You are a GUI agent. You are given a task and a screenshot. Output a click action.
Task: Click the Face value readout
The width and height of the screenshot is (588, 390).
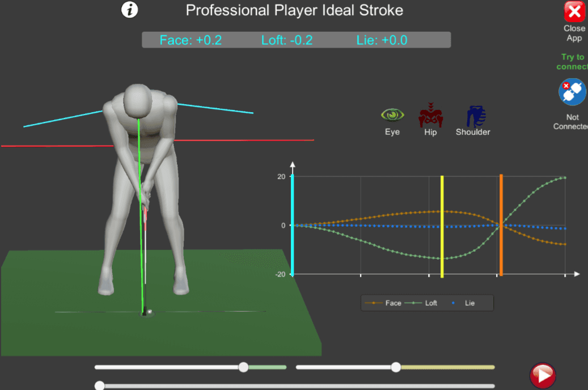coord(191,40)
